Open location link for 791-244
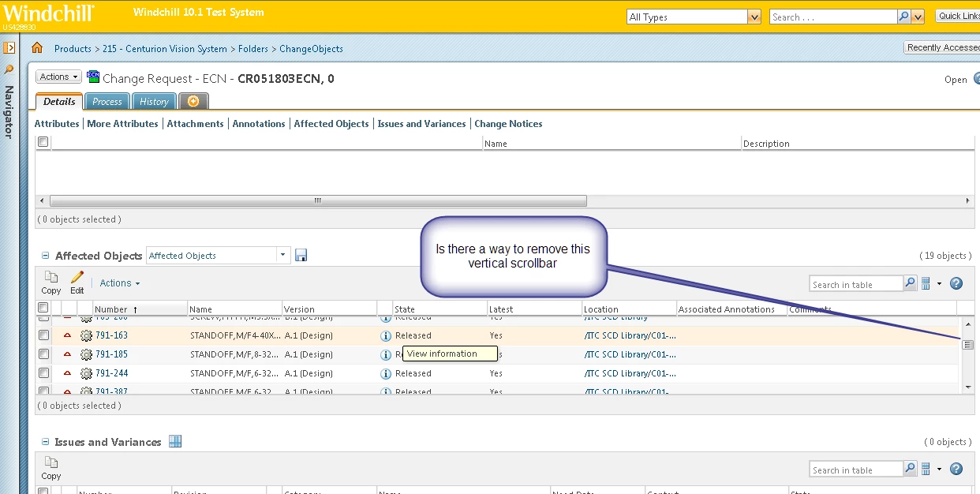This screenshot has height=494, width=980. pyautogui.click(x=630, y=373)
